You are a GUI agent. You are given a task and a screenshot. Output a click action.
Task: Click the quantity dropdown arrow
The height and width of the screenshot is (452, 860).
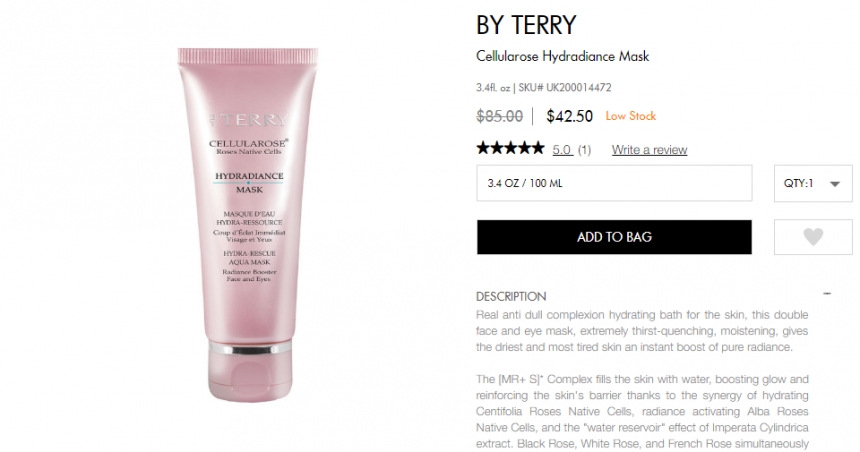[x=835, y=184]
